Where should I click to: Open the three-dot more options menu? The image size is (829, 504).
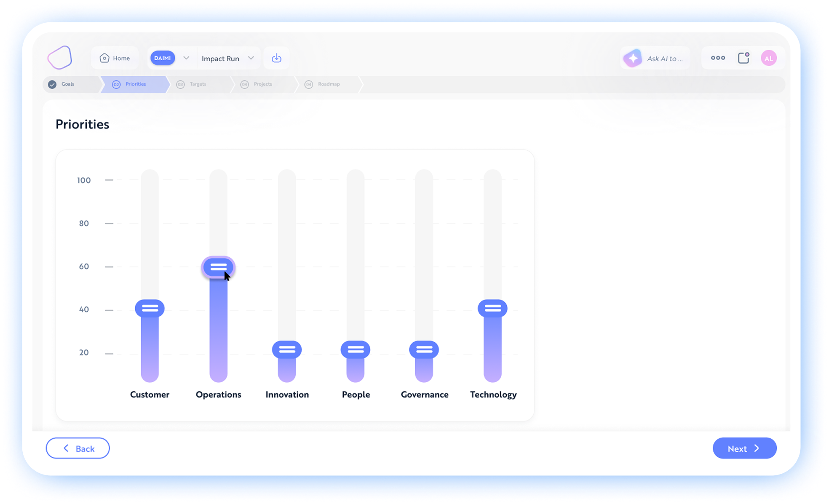click(x=718, y=58)
